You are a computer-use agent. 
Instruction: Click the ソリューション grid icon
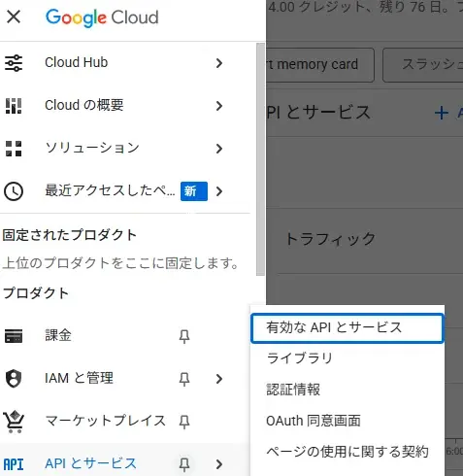click(x=14, y=149)
